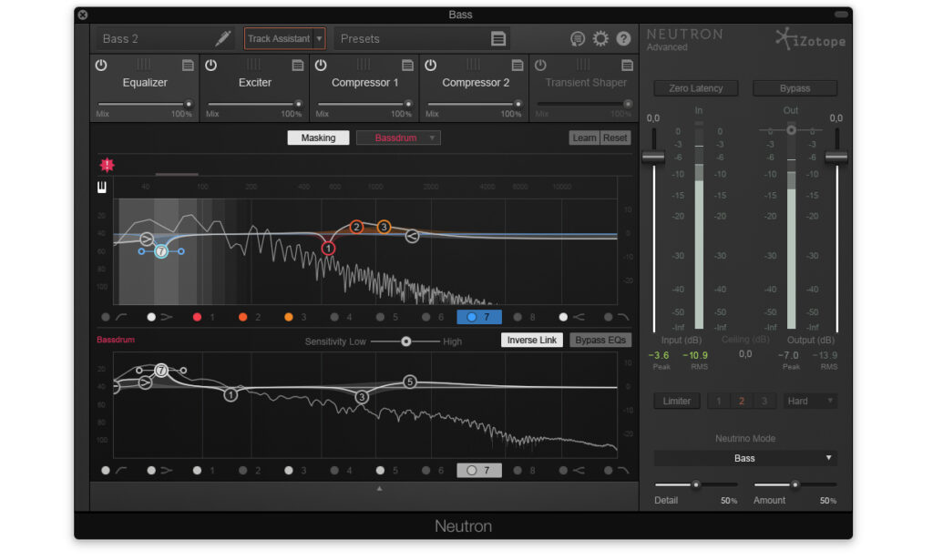Click Bypass EQs button
The width and height of the screenshot is (933, 560).
click(600, 340)
